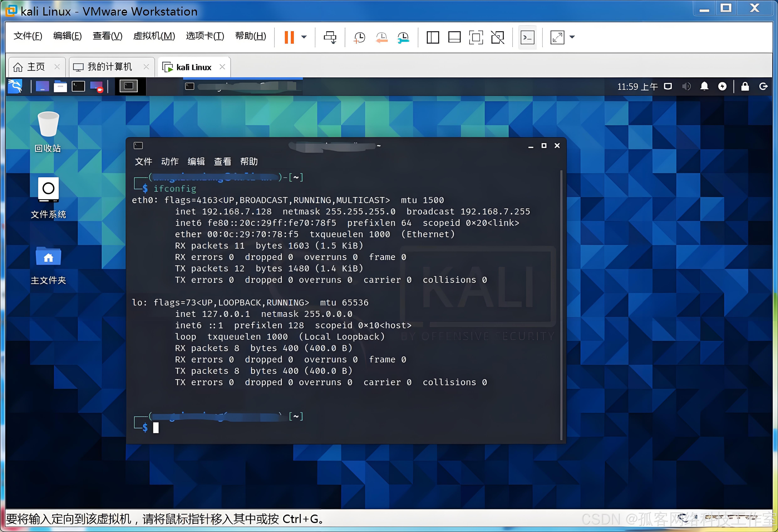
Task: Click the VMware pause (suspend) button
Action: coord(289,37)
